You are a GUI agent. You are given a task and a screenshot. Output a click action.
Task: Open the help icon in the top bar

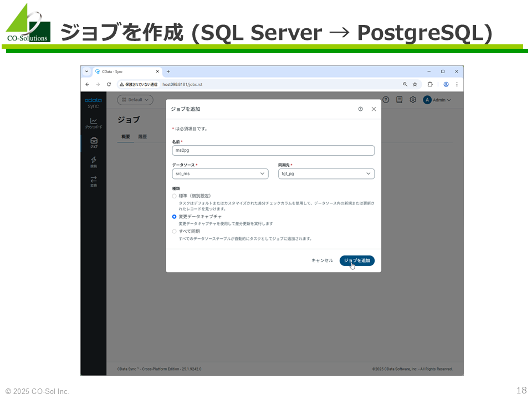click(x=386, y=100)
